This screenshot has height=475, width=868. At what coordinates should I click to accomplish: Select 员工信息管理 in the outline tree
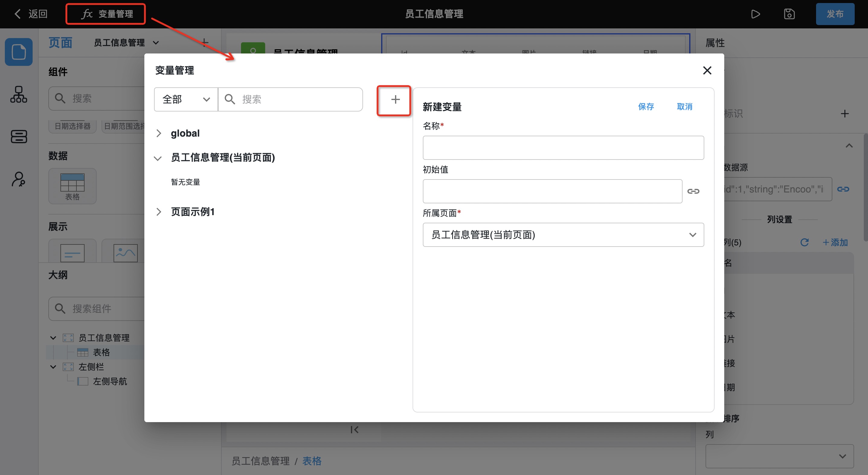pyautogui.click(x=104, y=338)
